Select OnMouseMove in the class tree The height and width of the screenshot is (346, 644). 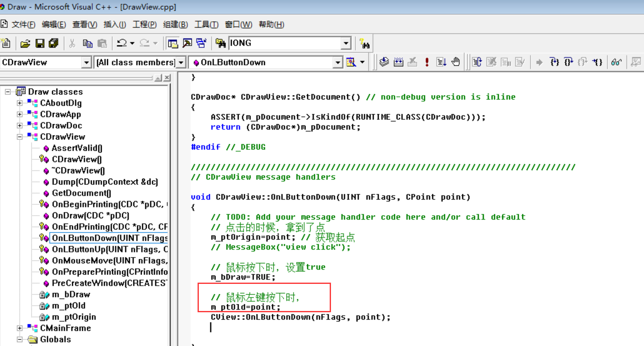point(110,261)
